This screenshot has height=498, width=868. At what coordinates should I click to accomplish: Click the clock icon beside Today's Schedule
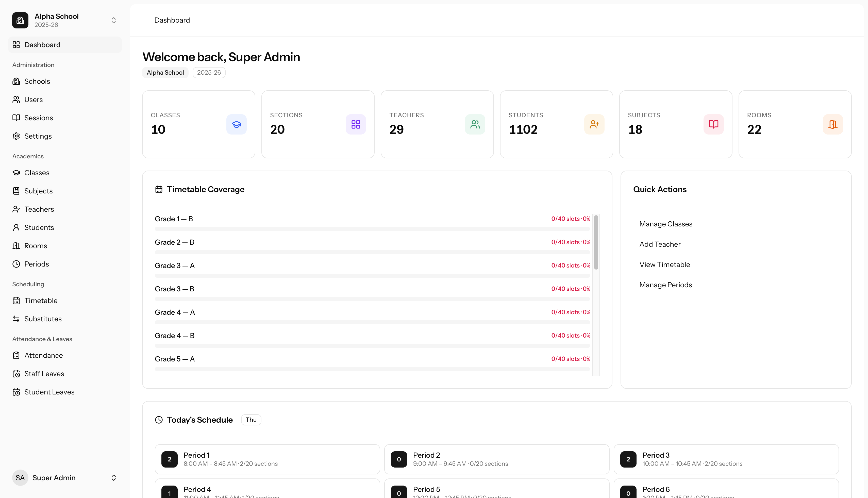(x=159, y=420)
